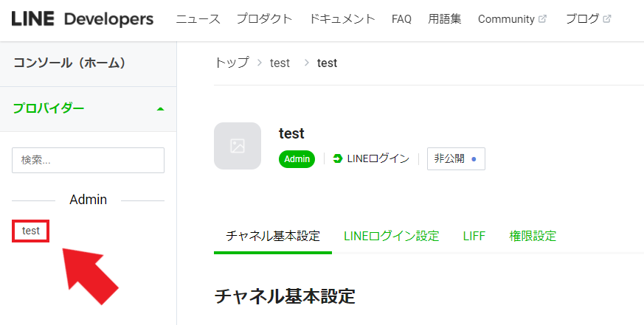Open the ニュース menu item
This screenshot has width=644, height=325.
click(x=198, y=19)
